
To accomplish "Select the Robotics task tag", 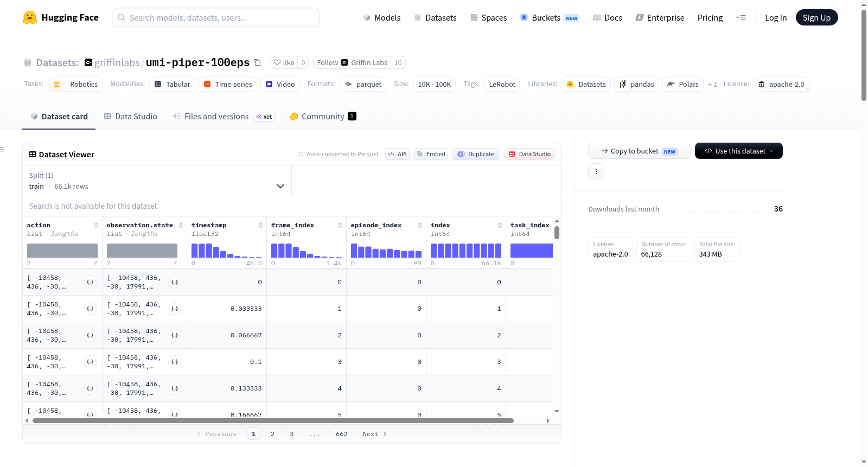I will click(75, 84).
